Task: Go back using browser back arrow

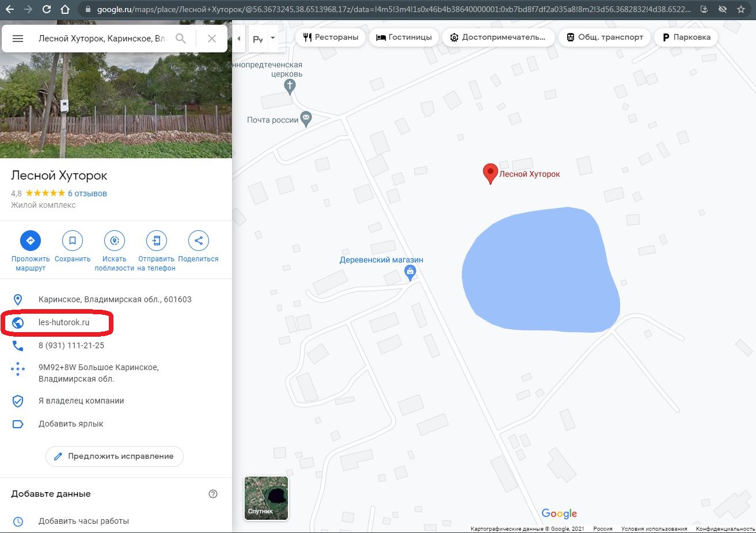Action: [x=10, y=9]
